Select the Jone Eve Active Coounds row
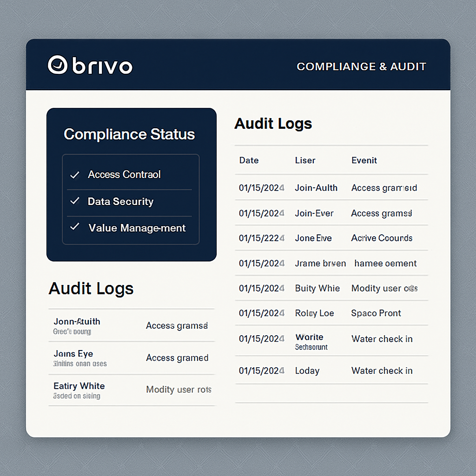The image size is (476, 476). coord(331,238)
